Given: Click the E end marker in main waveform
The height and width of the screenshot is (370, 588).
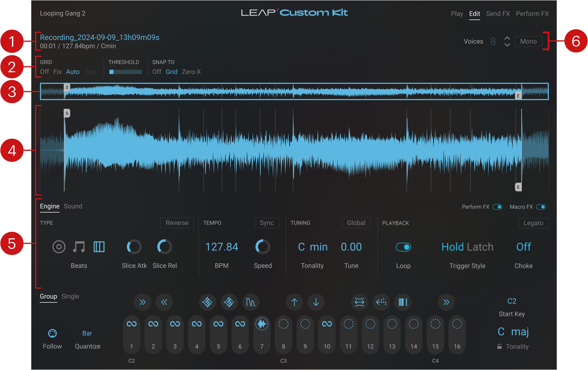Looking at the screenshot, I should click(518, 187).
